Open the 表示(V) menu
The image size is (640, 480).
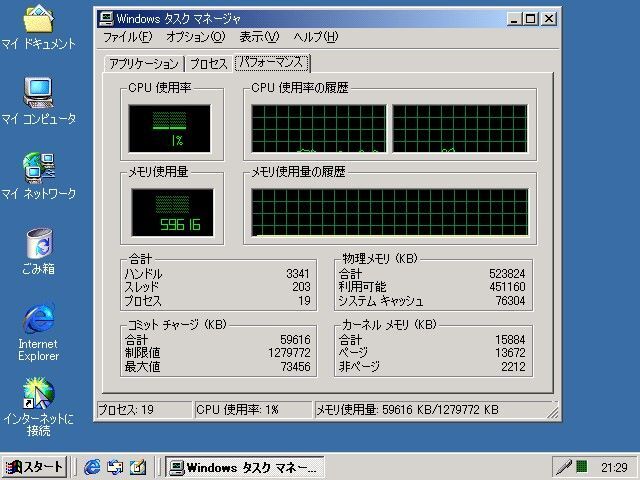[x=259, y=37]
